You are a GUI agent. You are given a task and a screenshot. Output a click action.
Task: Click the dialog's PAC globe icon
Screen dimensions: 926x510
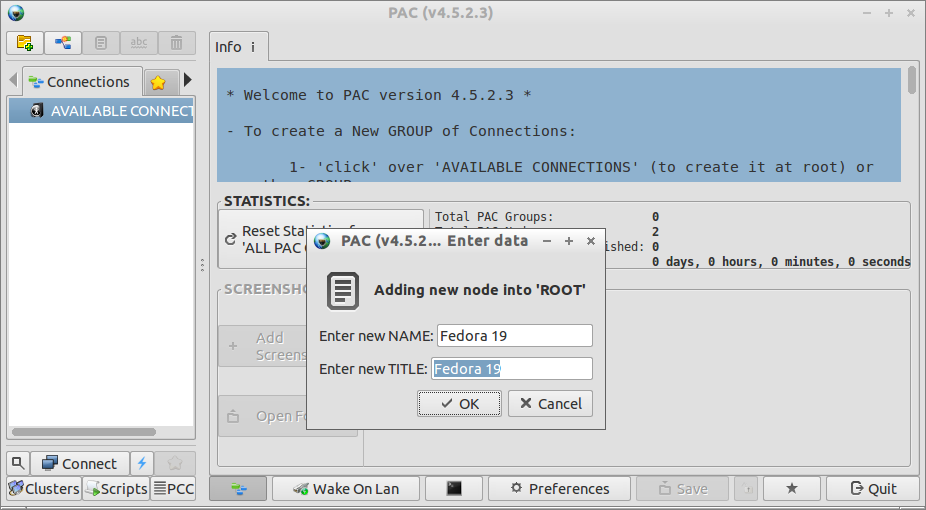pos(322,241)
